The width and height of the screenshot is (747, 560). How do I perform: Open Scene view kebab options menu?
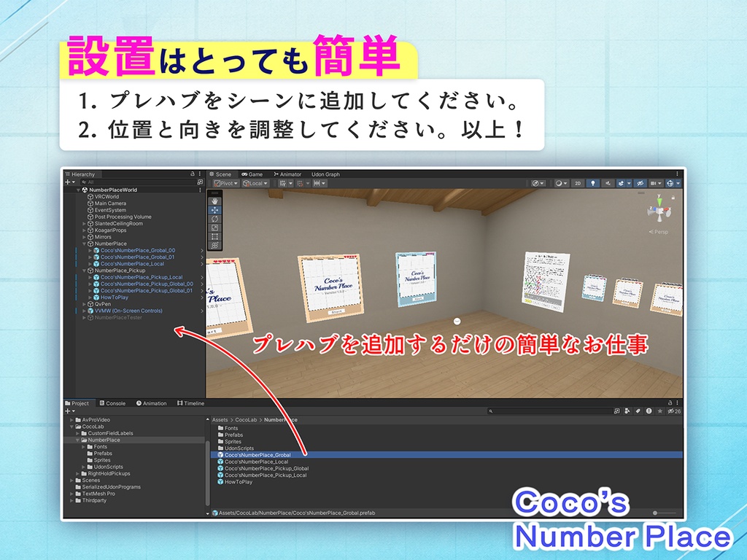[x=677, y=174]
